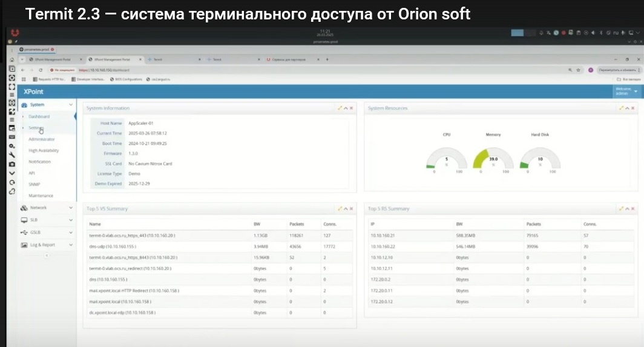Click the home icon in left toolbar
644x347 pixels.
pos(12,59)
